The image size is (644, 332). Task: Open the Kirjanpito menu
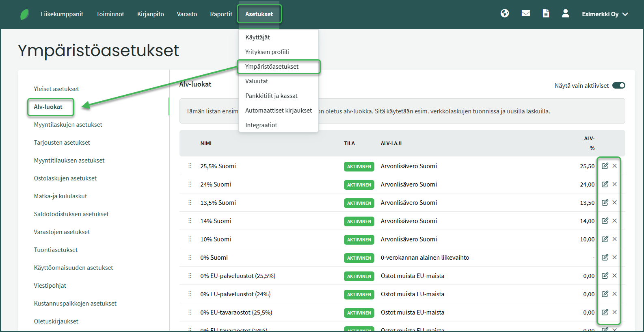pos(151,14)
